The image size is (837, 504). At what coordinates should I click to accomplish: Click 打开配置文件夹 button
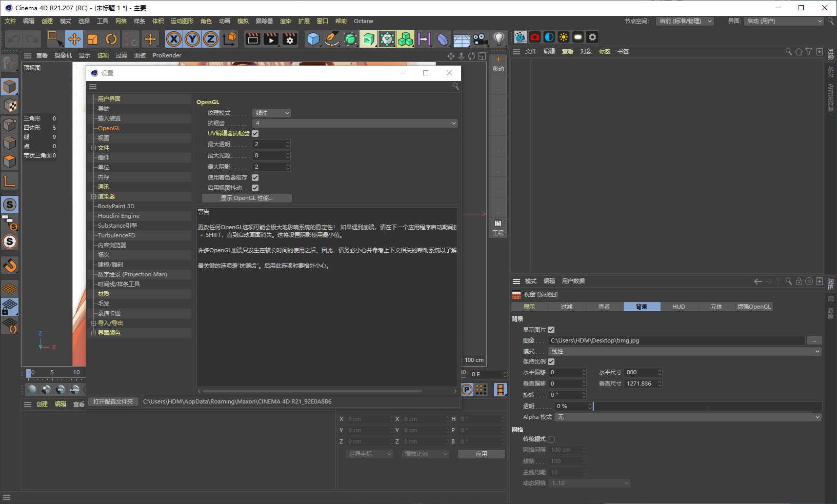pyautogui.click(x=113, y=401)
